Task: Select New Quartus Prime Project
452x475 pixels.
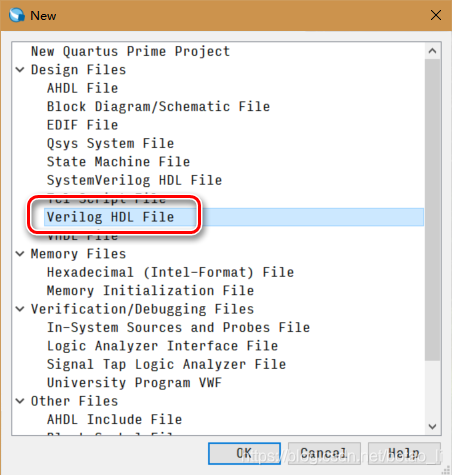Action: pos(130,51)
